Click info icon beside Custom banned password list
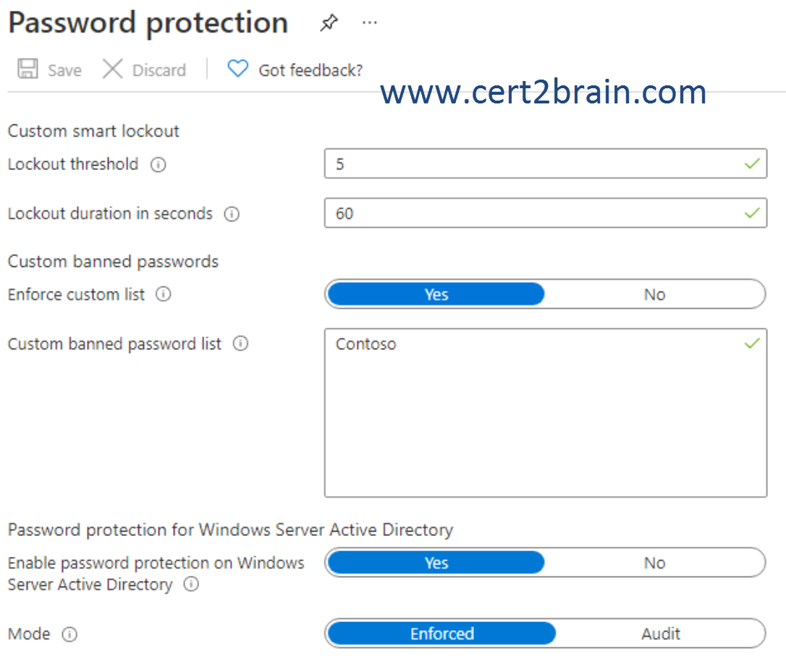The width and height of the screenshot is (786, 672). pyautogui.click(x=240, y=344)
